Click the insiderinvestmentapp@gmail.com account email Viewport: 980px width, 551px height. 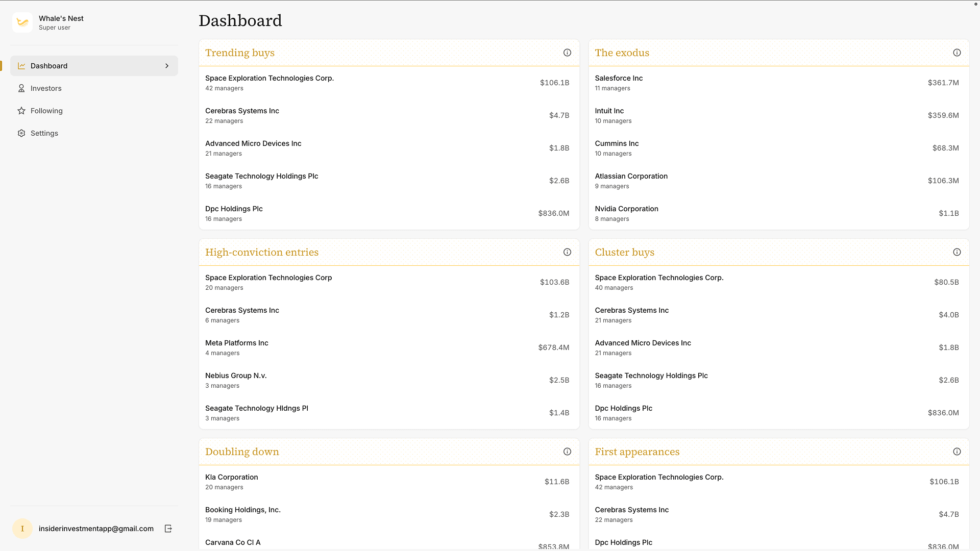(96, 529)
